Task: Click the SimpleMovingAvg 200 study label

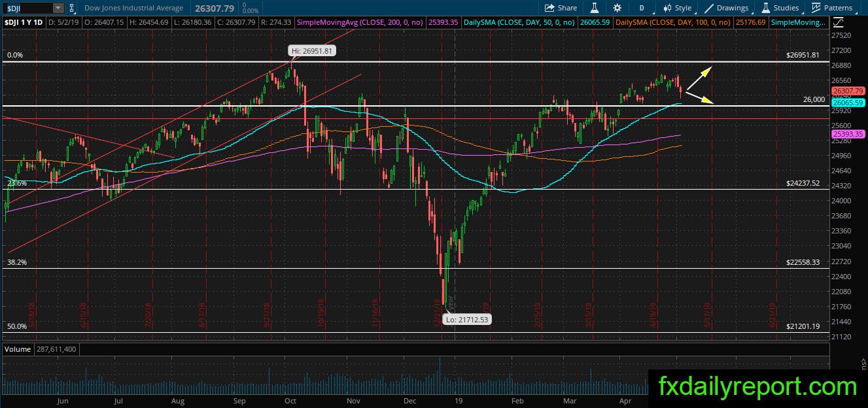Action: tap(361, 22)
